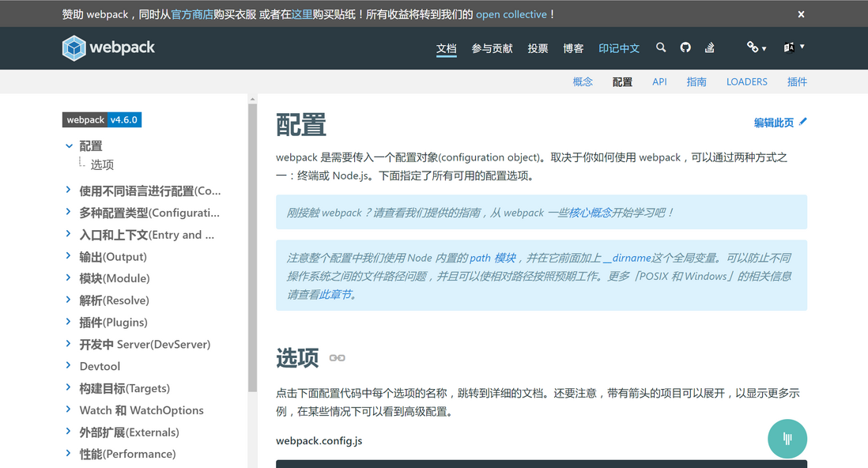Open the 博客 menu item
Screen dimensions: 868x468
tap(572, 47)
